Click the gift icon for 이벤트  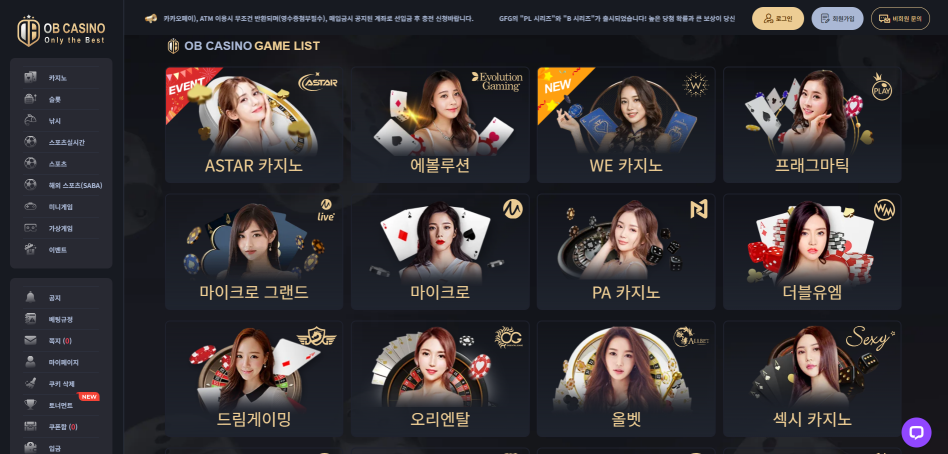30,249
